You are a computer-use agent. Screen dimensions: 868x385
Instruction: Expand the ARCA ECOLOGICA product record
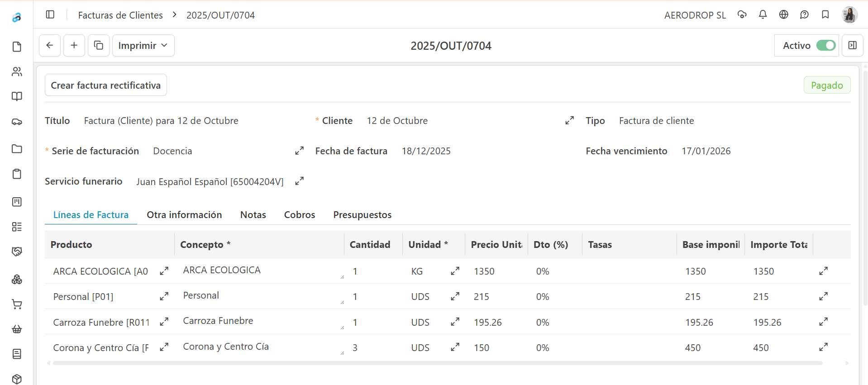point(164,271)
